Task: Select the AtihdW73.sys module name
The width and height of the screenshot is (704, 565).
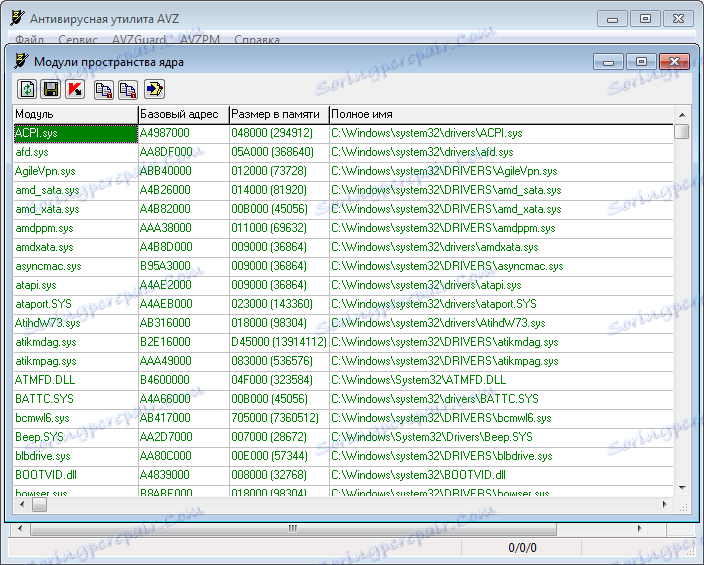Action: click(47, 323)
